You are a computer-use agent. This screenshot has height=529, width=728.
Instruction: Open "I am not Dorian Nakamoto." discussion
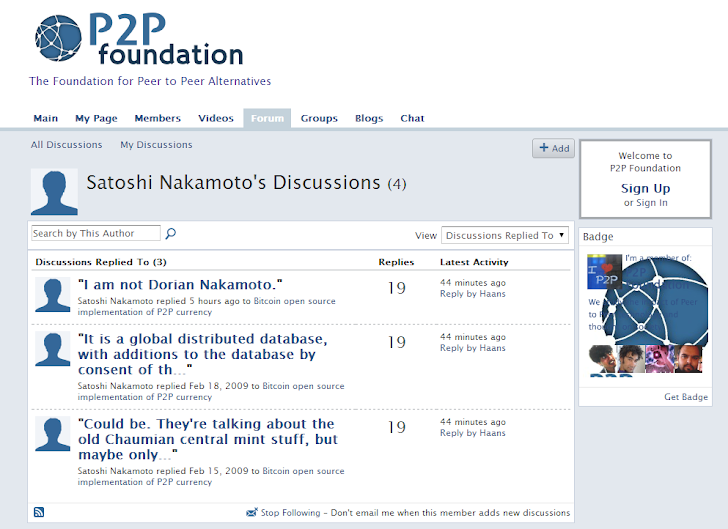(x=180, y=284)
